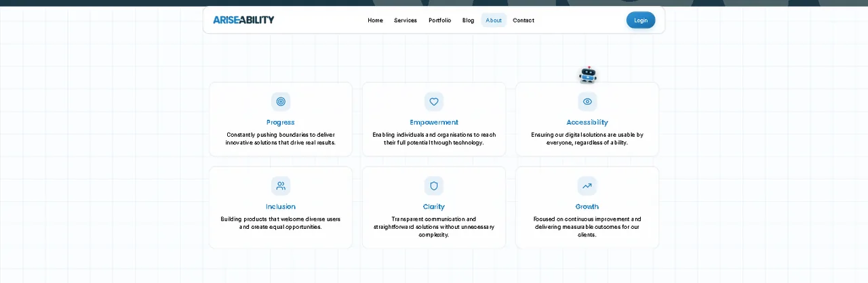Click the Empowerment card heading

click(434, 123)
